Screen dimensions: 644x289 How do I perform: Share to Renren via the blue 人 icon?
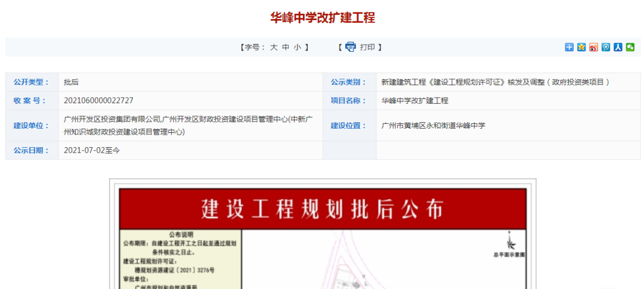(618, 47)
